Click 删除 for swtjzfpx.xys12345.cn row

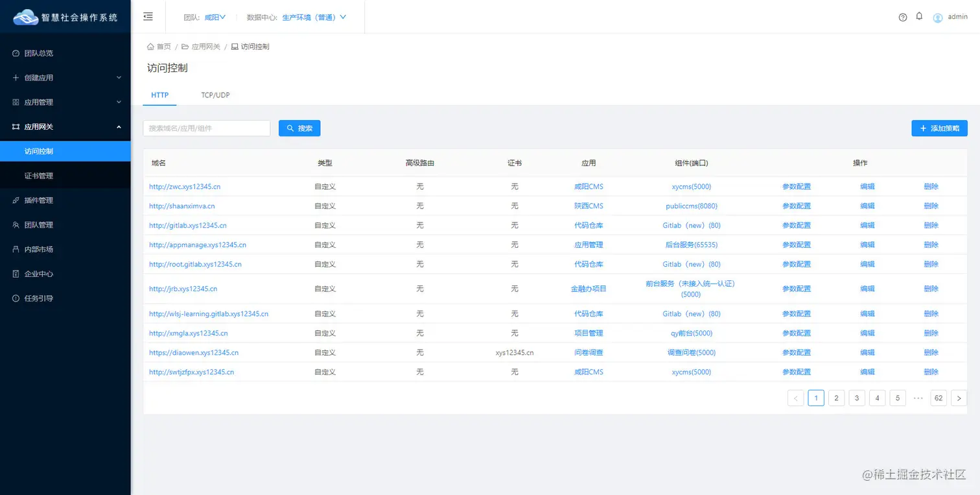[x=931, y=372]
